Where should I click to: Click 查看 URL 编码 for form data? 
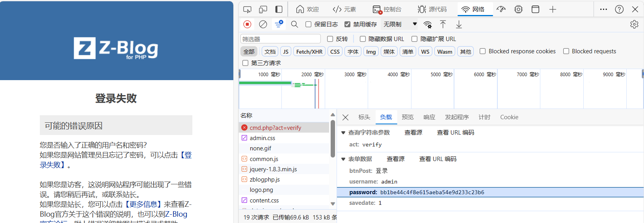(437, 159)
